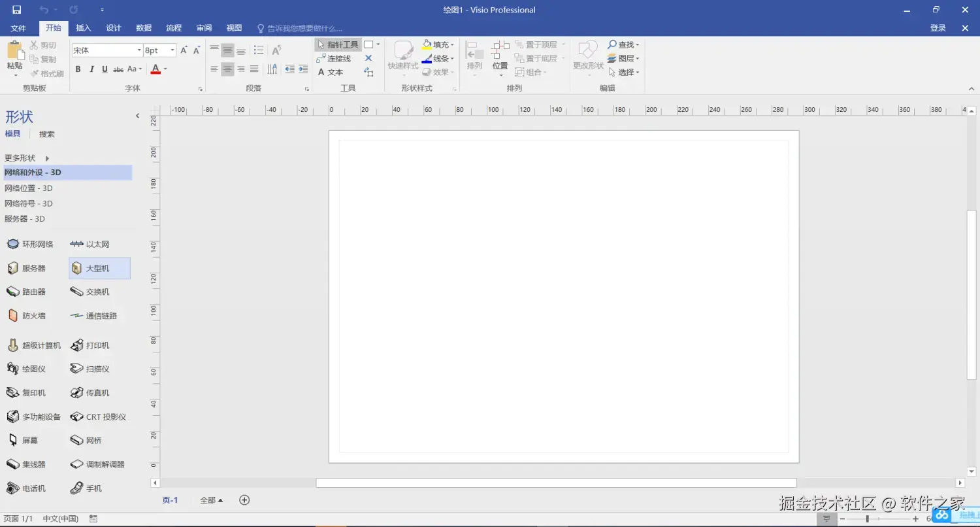Select the 以太网 Ethernet shape

pos(90,244)
